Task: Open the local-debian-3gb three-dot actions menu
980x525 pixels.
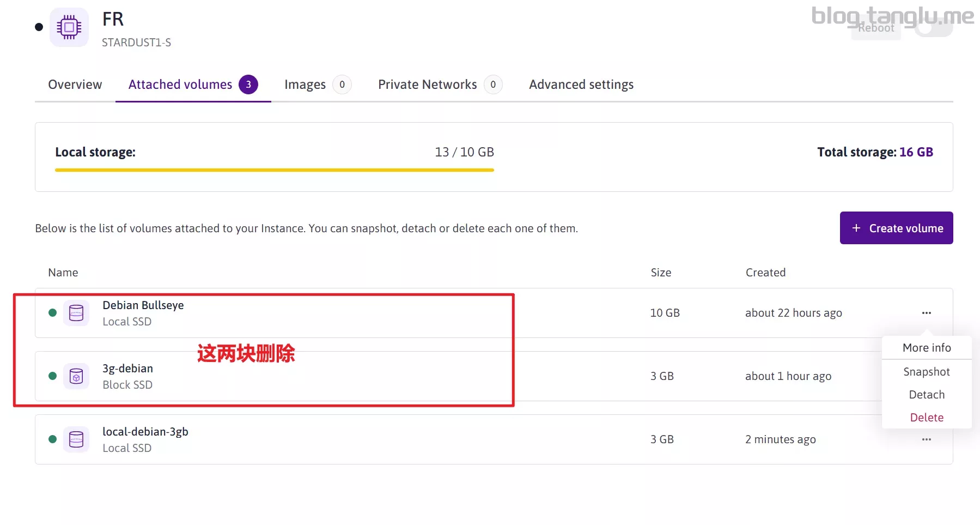Action: coord(926,439)
